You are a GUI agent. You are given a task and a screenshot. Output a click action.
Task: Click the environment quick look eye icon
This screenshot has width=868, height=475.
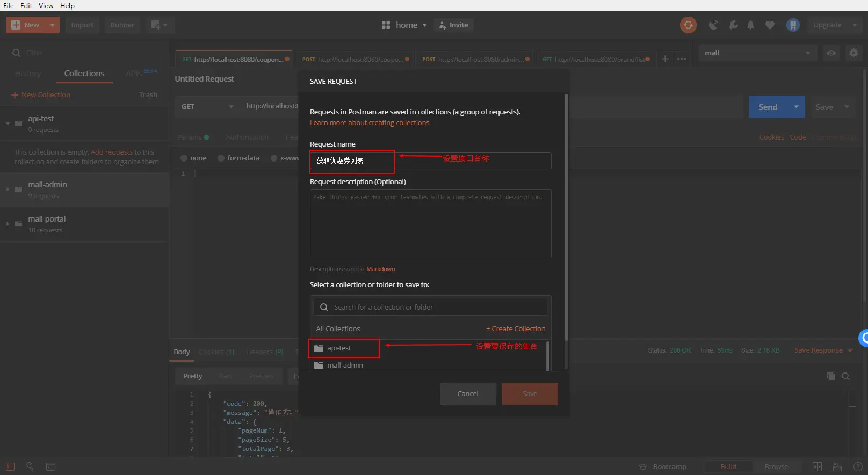coord(831,53)
